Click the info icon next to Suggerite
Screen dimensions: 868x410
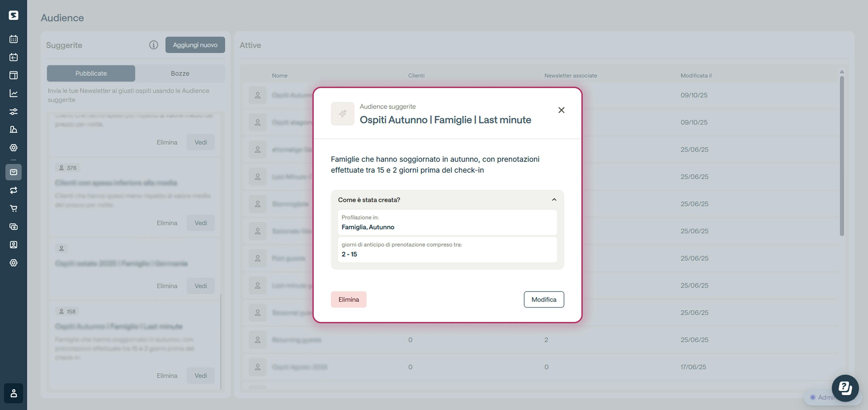pyautogui.click(x=154, y=45)
